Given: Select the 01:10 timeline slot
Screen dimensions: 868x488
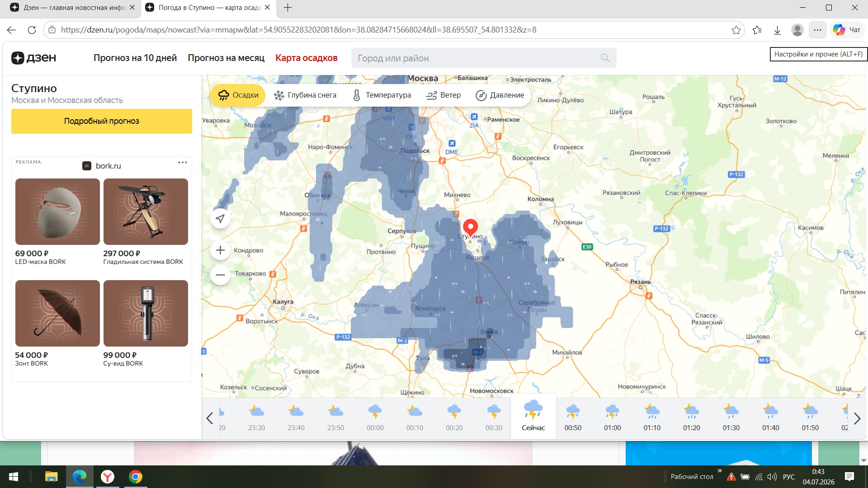Looking at the screenshot, I should [652, 418].
